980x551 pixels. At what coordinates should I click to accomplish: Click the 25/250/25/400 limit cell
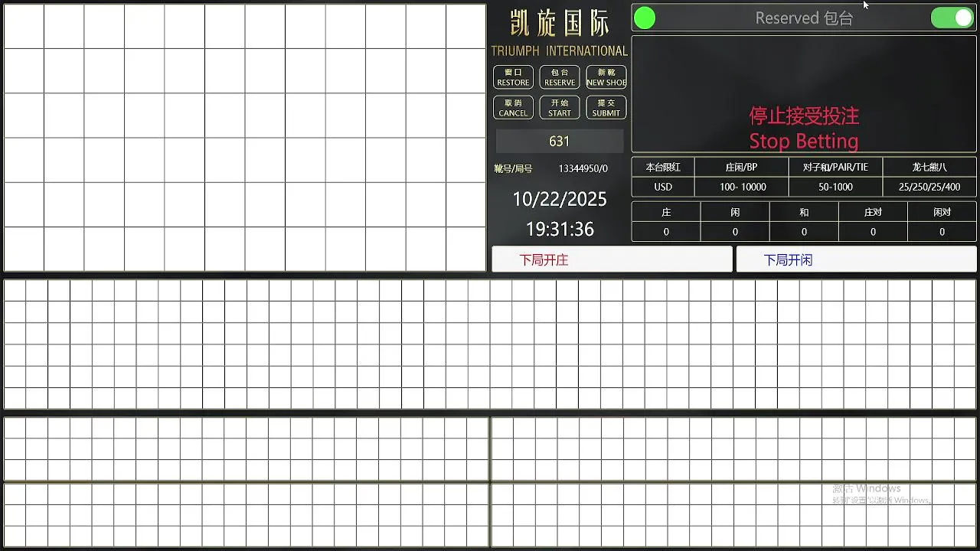pos(929,187)
